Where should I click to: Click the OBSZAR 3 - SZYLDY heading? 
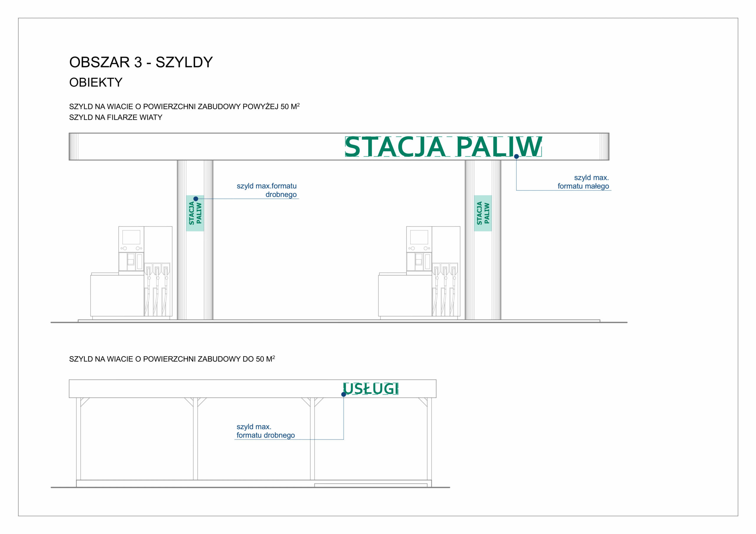141,62
